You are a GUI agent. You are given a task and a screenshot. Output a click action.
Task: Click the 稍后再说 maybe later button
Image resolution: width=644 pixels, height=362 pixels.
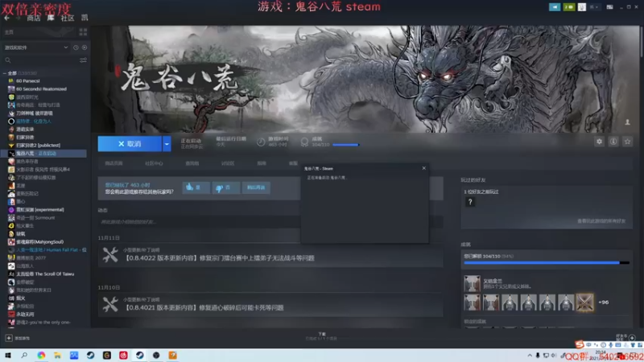click(256, 187)
